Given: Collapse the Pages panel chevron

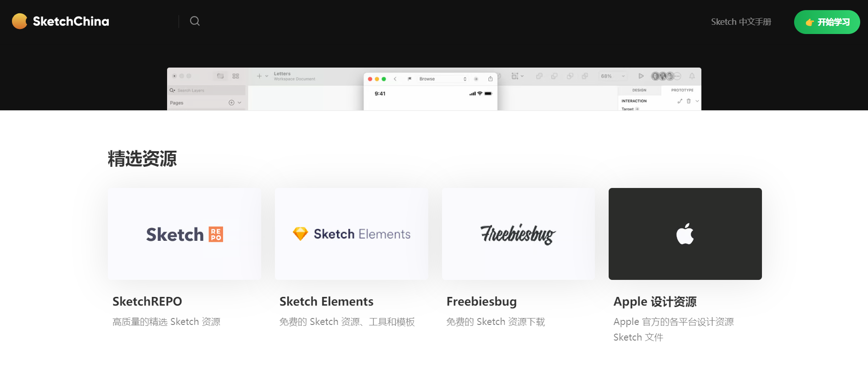Looking at the screenshot, I should coord(239,102).
